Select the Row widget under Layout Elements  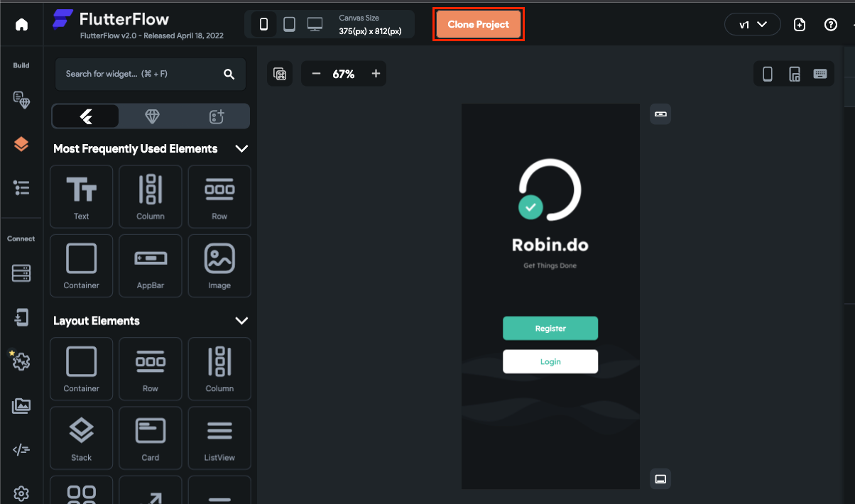tap(151, 368)
